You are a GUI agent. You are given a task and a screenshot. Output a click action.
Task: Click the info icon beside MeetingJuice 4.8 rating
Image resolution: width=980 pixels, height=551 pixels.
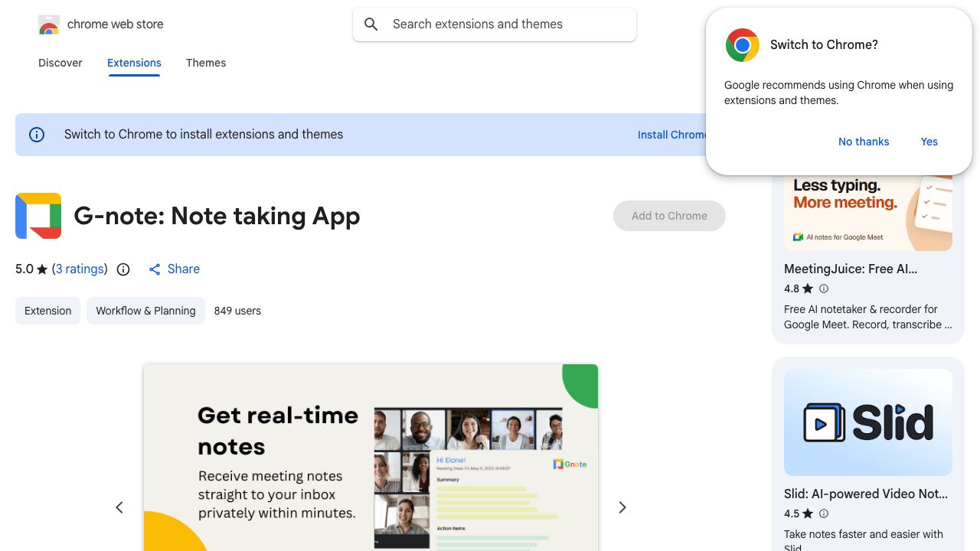tap(824, 289)
